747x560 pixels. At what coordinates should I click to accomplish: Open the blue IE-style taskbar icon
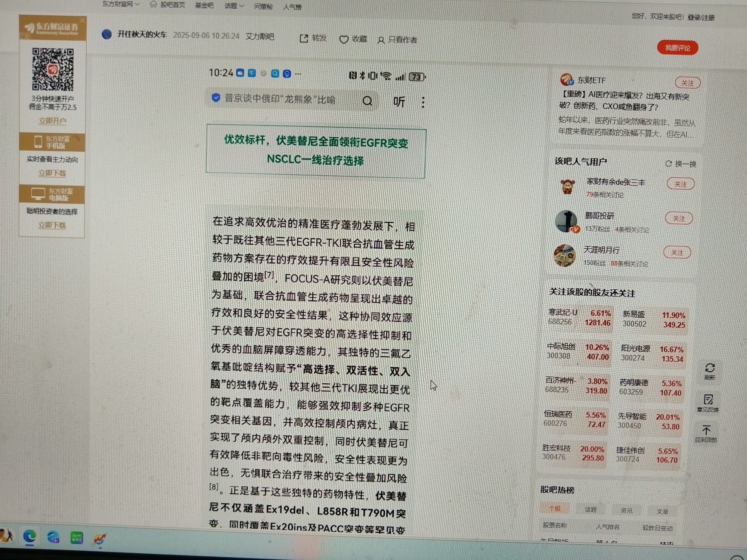click(x=53, y=537)
